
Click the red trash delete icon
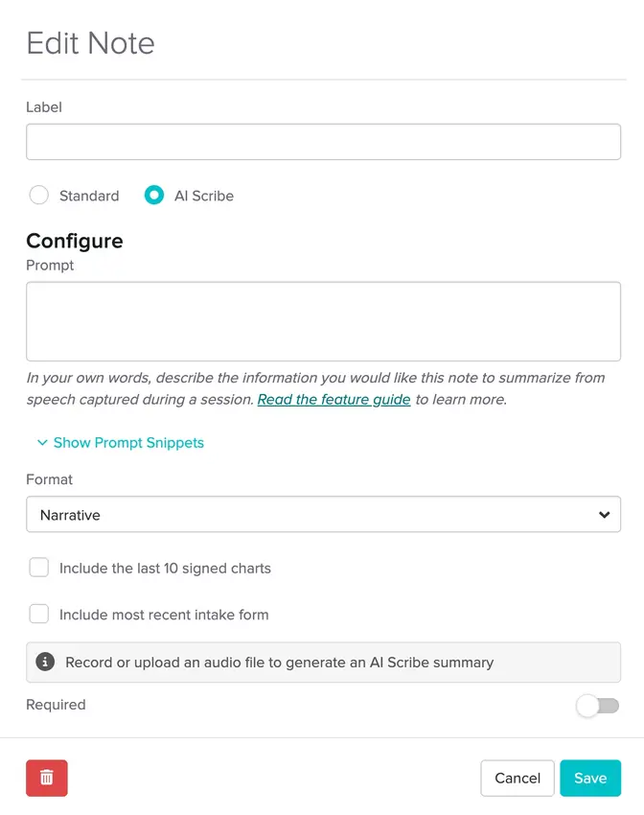(x=47, y=778)
